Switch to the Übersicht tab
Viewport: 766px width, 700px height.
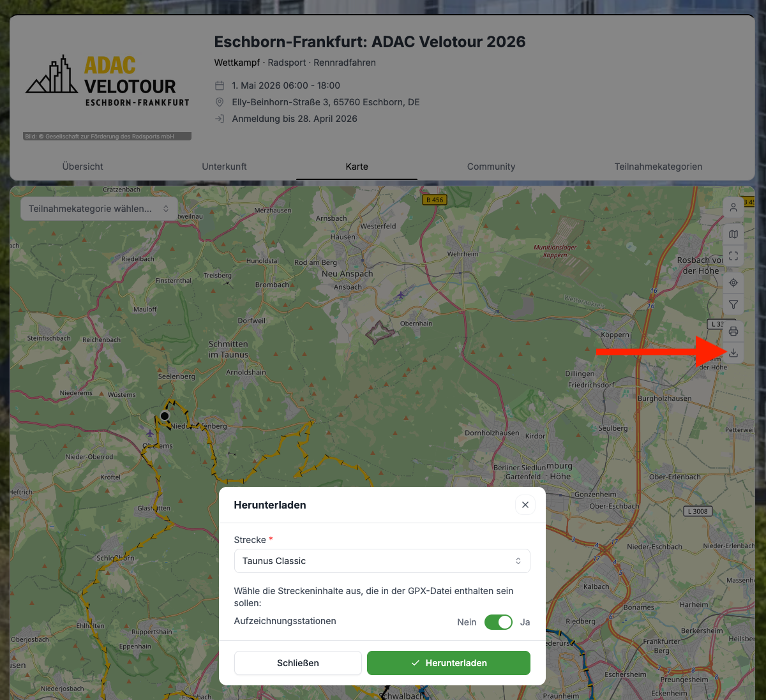coord(83,167)
